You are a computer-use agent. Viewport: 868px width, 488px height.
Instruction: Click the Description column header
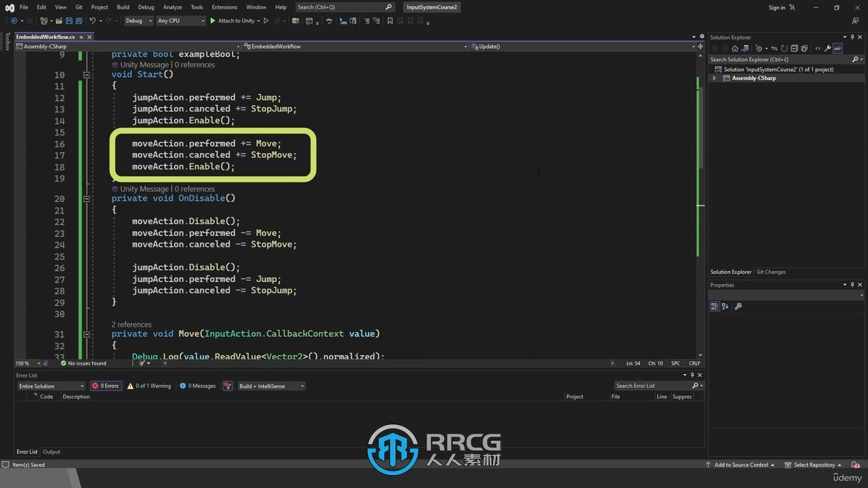(76, 396)
